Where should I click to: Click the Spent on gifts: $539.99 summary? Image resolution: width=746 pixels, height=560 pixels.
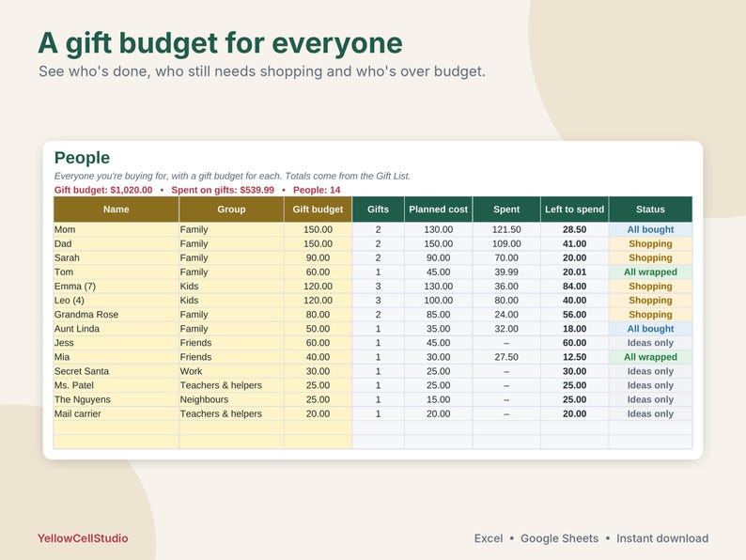pyautogui.click(x=223, y=190)
